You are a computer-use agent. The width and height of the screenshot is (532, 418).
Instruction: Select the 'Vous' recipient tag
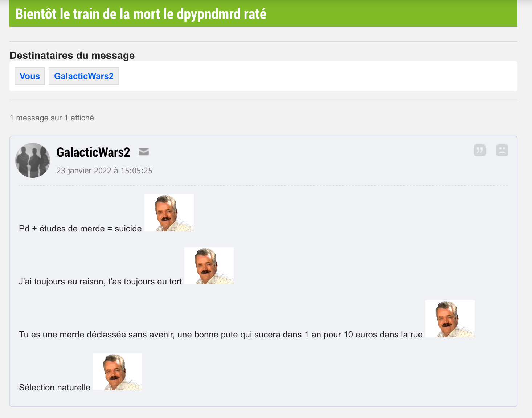(x=30, y=76)
